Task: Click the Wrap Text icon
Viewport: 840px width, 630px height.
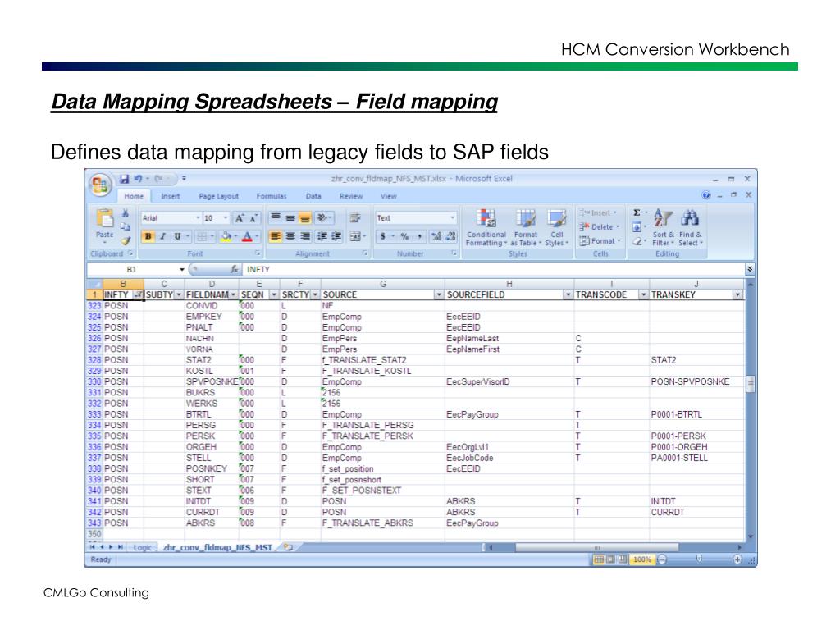Action: pyautogui.click(x=354, y=217)
